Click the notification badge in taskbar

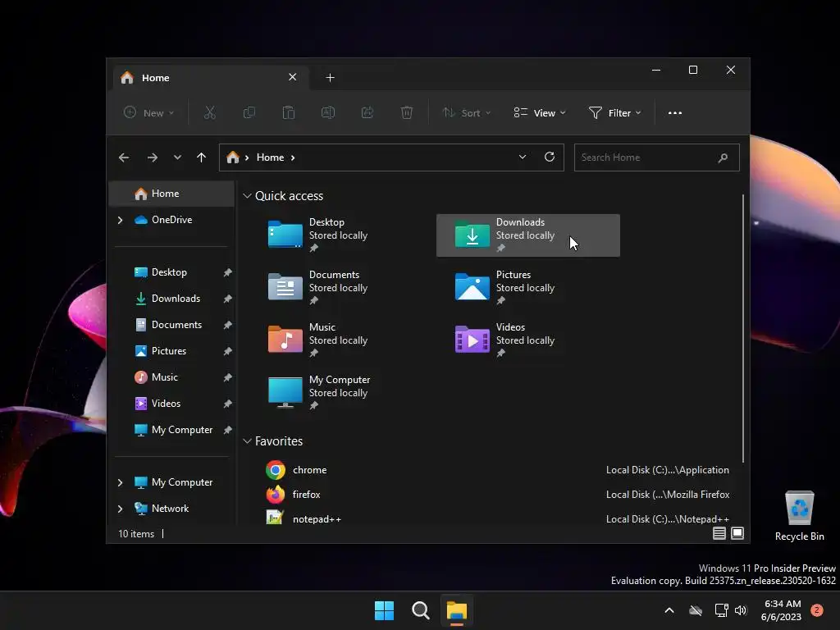click(x=817, y=610)
